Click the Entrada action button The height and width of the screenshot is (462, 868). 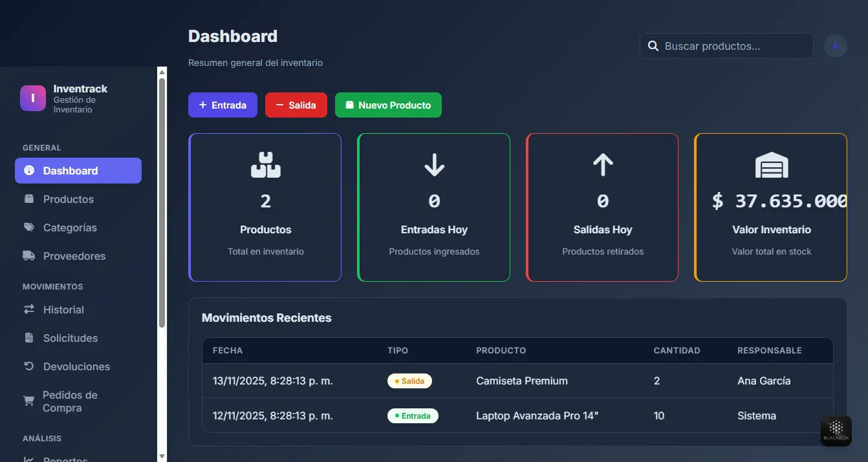(x=222, y=105)
